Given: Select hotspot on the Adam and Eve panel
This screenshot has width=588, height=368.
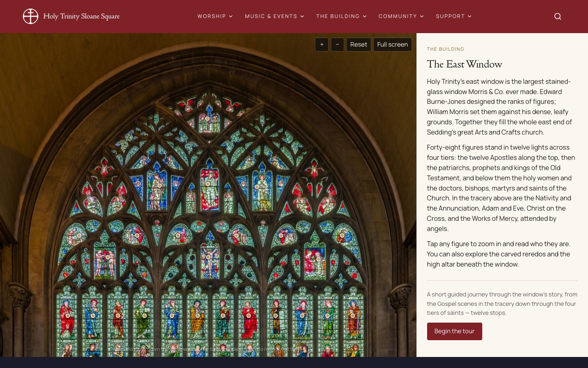Looking at the screenshot, I should point(107,258).
